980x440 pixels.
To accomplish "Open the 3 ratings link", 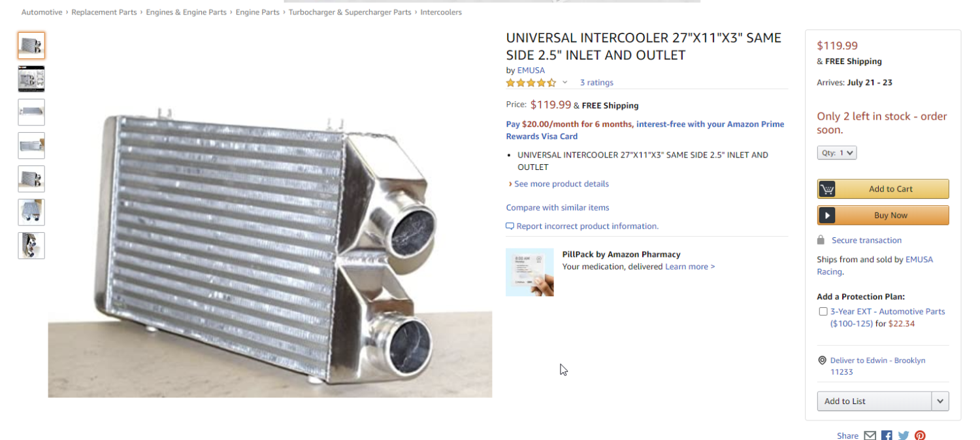I will pos(596,82).
